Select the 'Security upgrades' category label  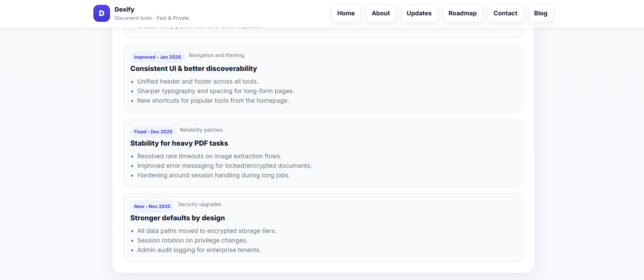click(200, 204)
